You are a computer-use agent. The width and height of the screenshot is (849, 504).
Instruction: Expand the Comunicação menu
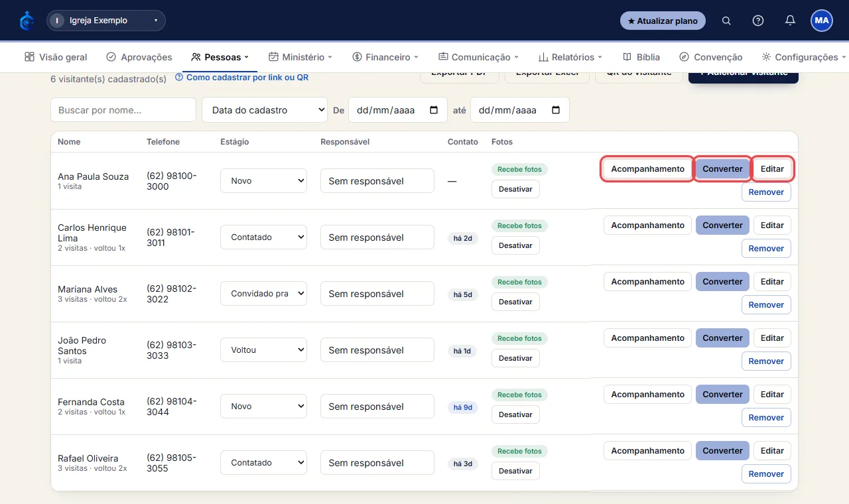[478, 57]
